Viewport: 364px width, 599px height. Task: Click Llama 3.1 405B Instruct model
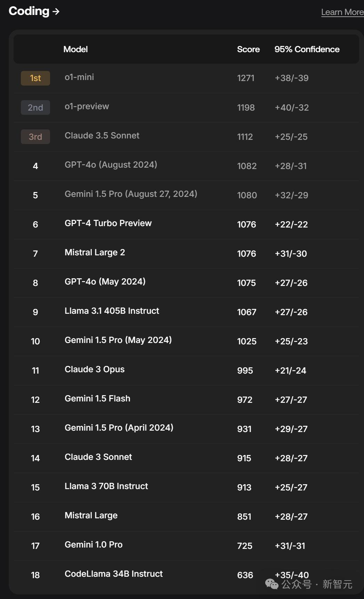[112, 311]
